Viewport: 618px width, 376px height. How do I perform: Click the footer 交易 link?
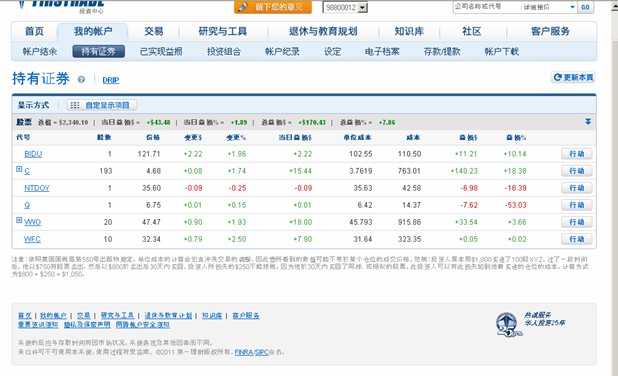(84, 316)
